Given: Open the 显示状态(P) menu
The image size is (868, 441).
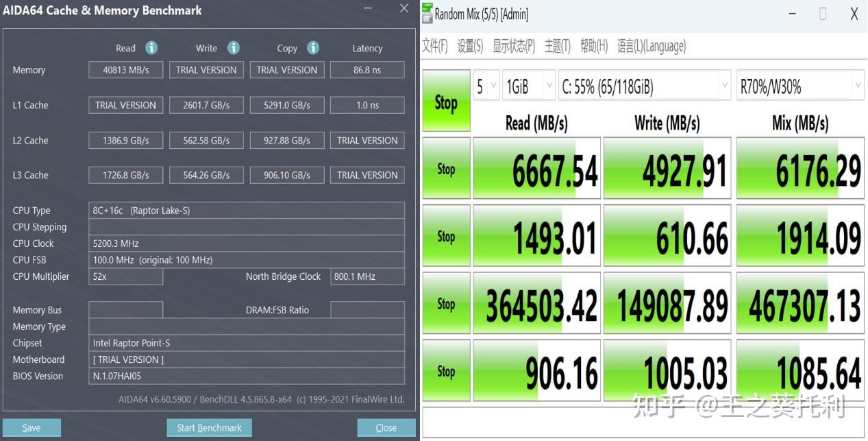Looking at the screenshot, I should (x=514, y=46).
